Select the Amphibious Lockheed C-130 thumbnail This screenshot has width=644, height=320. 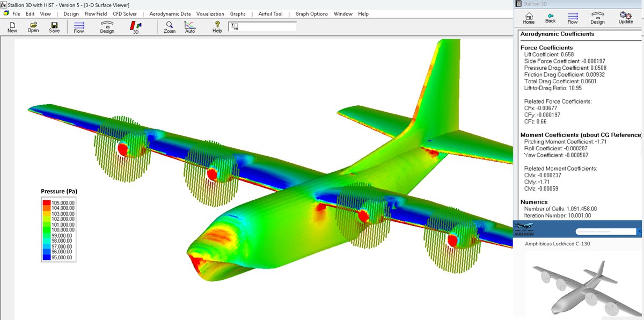point(582,285)
